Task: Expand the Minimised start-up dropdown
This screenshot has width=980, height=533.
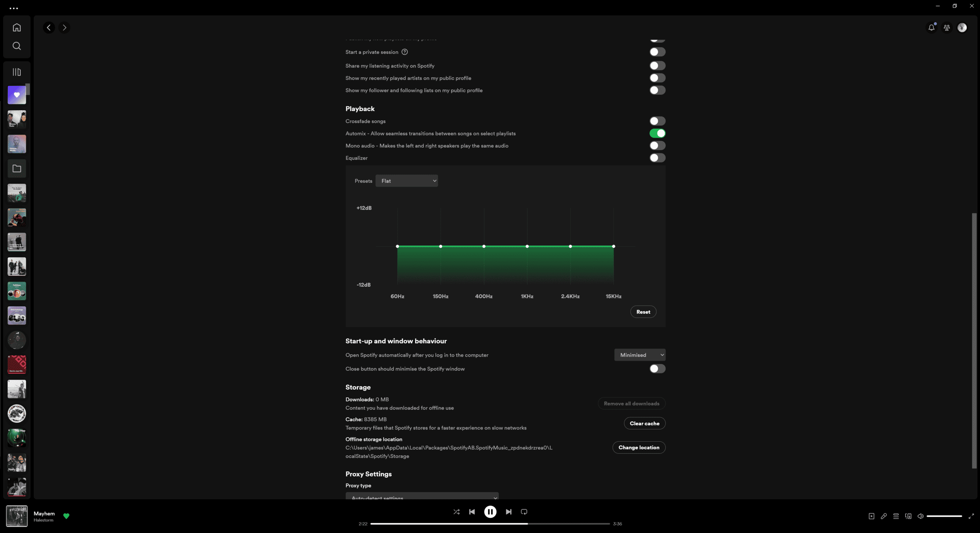Action: (639, 355)
